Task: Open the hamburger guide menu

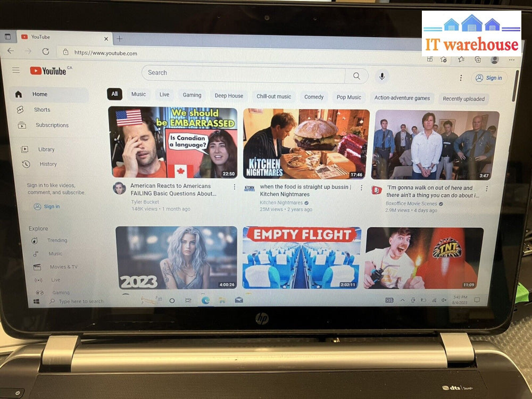Action: tap(16, 70)
